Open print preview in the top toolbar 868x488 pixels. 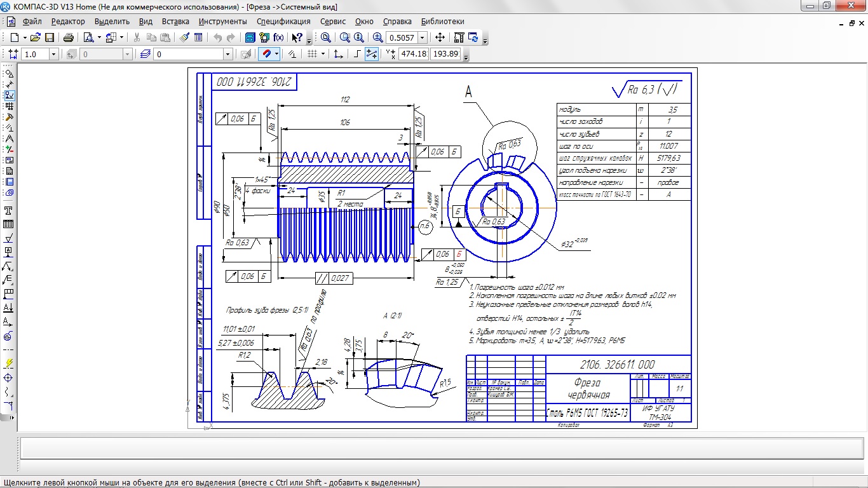click(88, 37)
